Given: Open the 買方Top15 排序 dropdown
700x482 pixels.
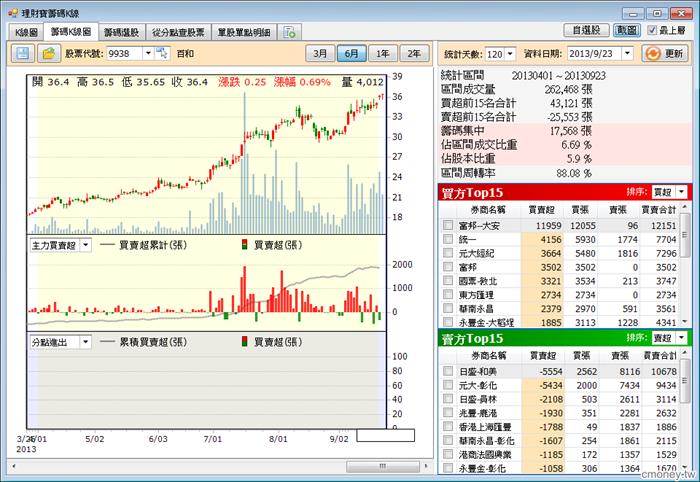Looking at the screenshot, I should pos(681,192).
